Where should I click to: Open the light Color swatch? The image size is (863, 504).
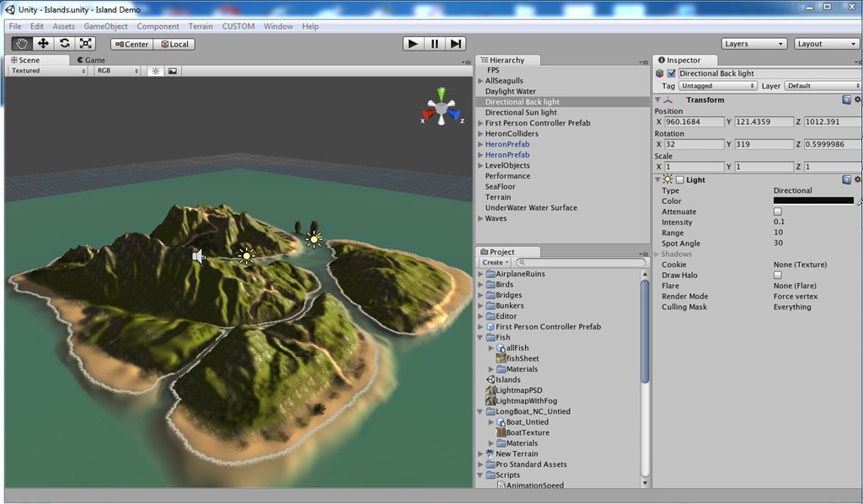pos(813,201)
